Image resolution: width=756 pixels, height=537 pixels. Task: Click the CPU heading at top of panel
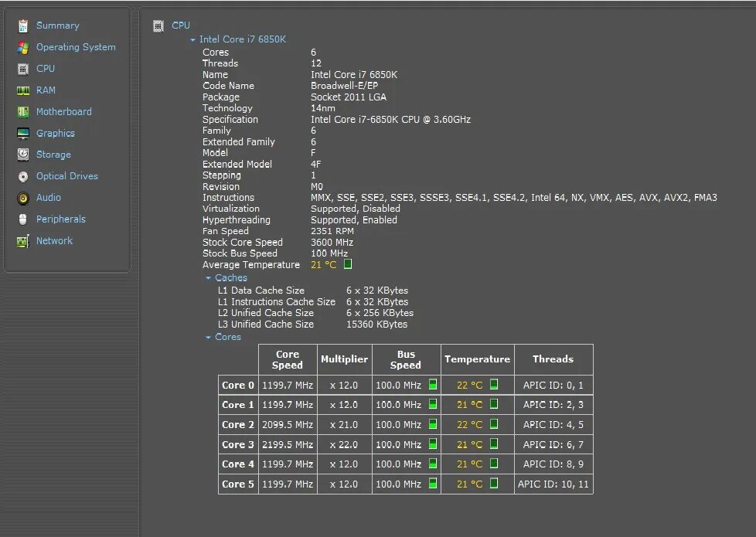click(181, 25)
